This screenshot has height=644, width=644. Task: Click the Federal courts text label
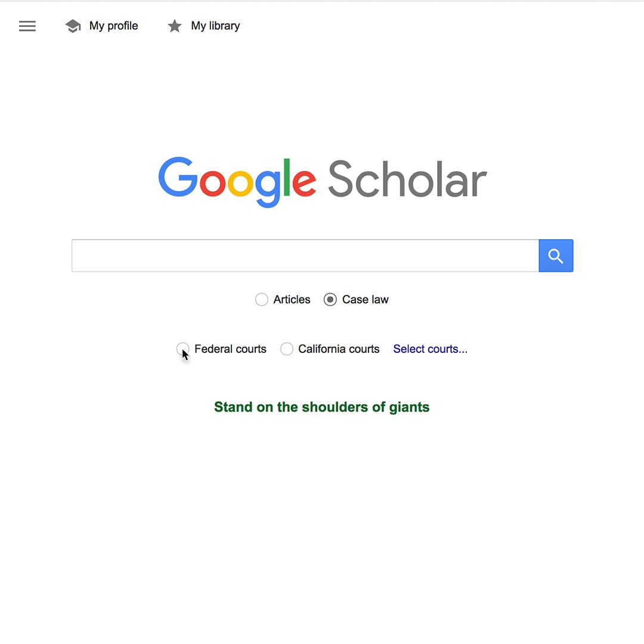(230, 349)
